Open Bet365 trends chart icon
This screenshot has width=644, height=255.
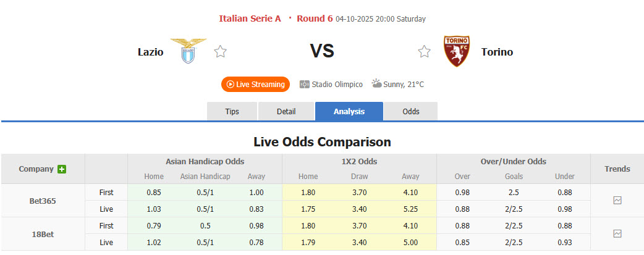[x=617, y=201]
